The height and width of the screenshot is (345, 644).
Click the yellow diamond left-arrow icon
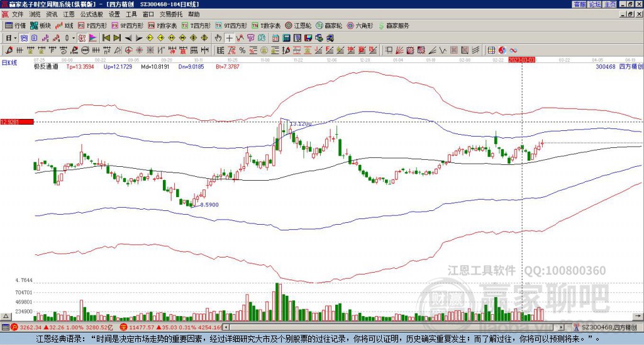click(150, 38)
